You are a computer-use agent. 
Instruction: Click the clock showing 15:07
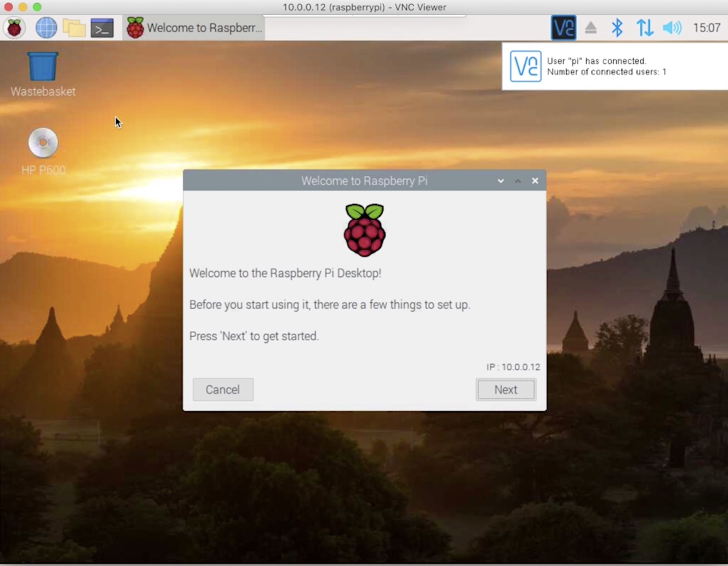pyautogui.click(x=707, y=27)
